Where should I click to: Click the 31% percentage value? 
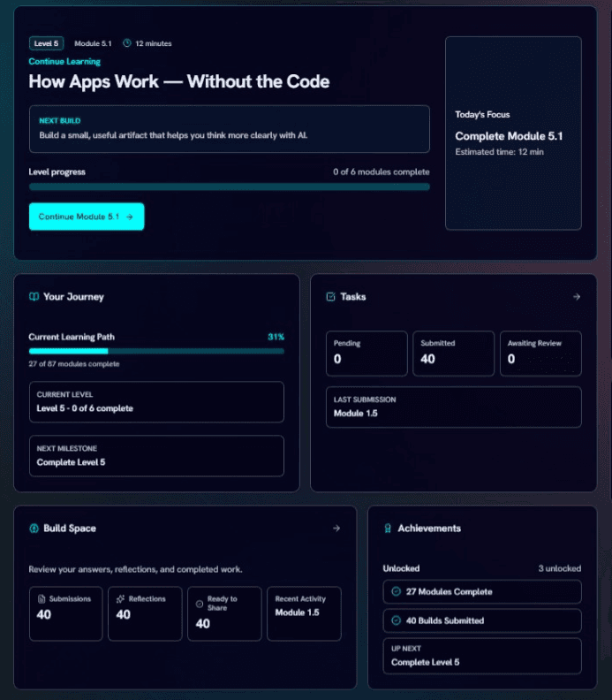(x=276, y=337)
